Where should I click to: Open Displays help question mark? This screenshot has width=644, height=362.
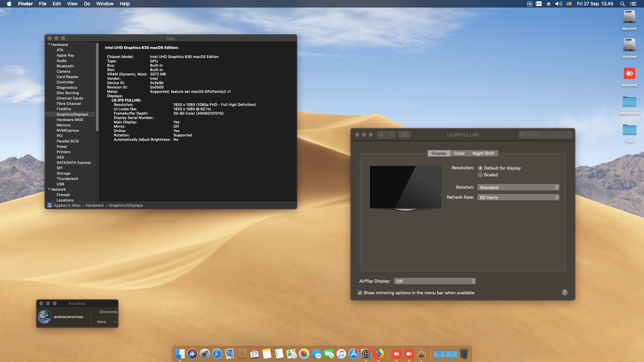click(x=565, y=292)
